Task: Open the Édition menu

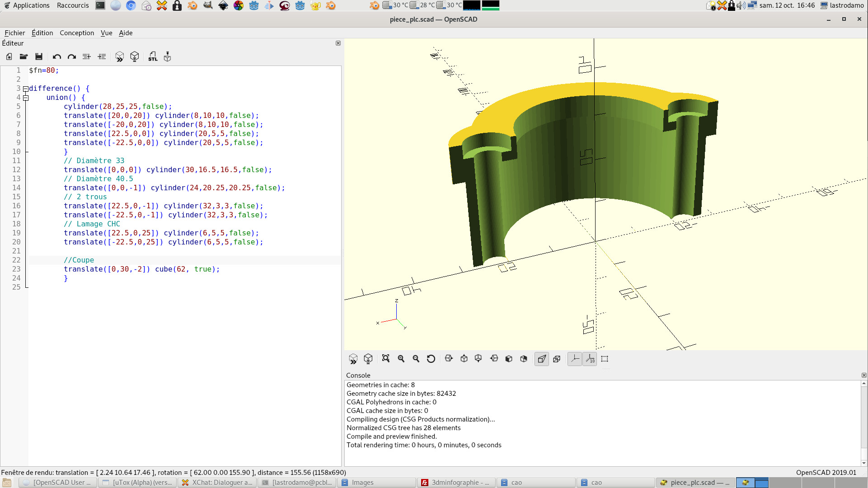Action: [42, 33]
